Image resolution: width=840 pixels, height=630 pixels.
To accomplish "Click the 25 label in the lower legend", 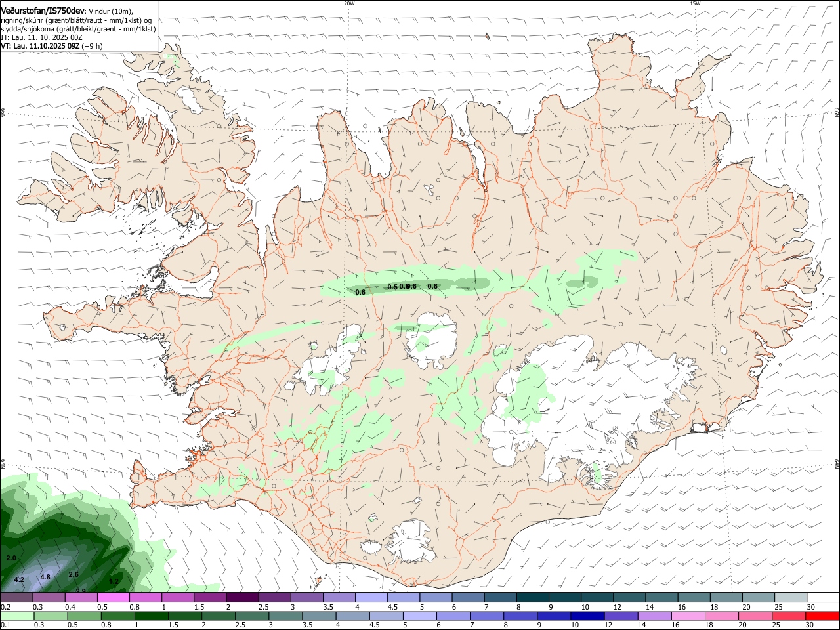I will pos(776,625).
